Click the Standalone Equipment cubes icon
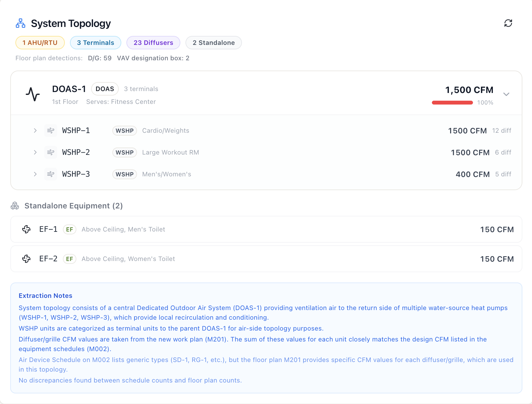Viewport: 532px width, 404px height. 15,206
